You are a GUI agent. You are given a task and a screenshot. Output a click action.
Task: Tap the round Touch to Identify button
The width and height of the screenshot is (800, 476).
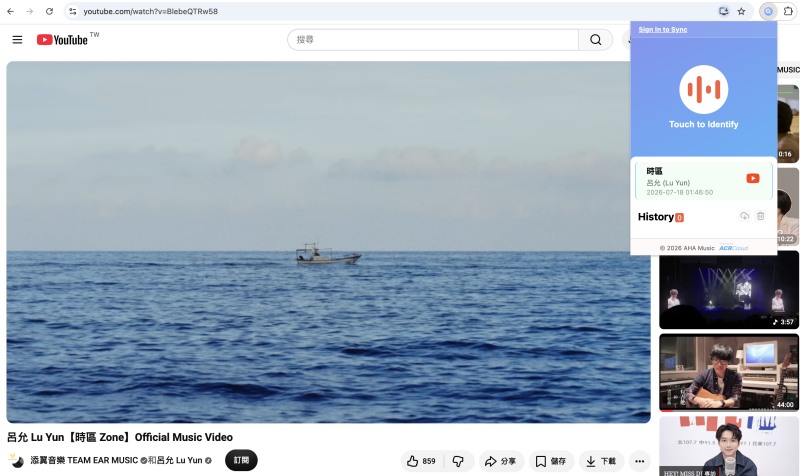(x=704, y=89)
